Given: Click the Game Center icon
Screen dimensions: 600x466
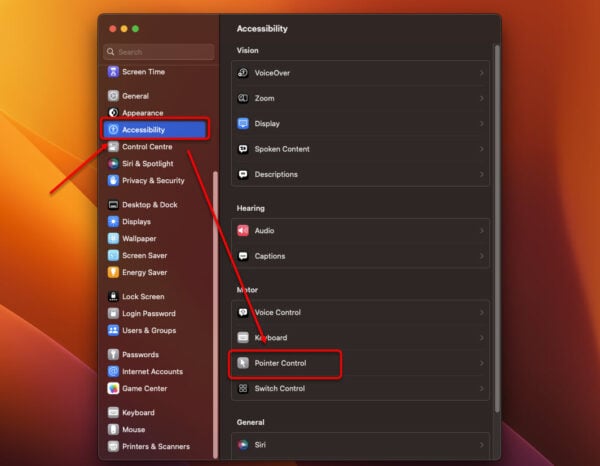Looking at the screenshot, I should coord(113,388).
